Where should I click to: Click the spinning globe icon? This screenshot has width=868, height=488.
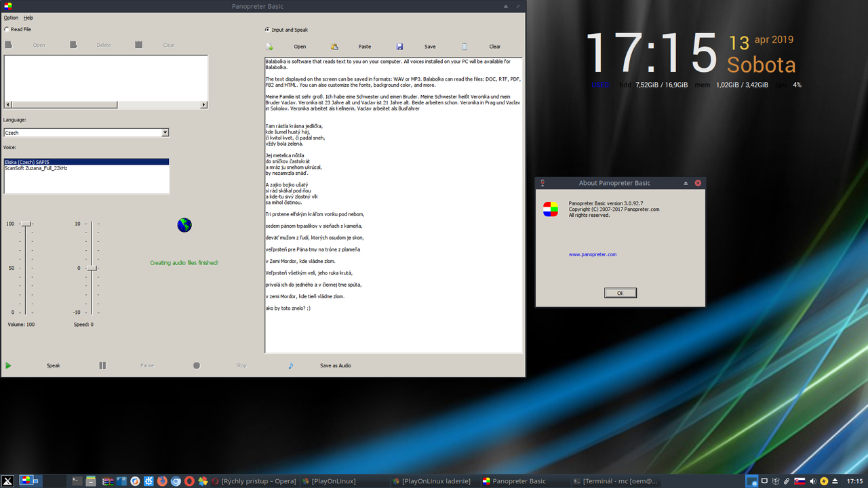184,225
